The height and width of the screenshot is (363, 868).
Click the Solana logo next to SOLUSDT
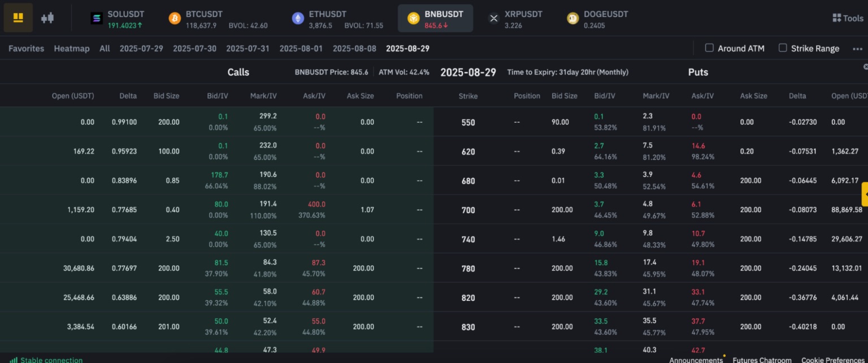[96, 18]
